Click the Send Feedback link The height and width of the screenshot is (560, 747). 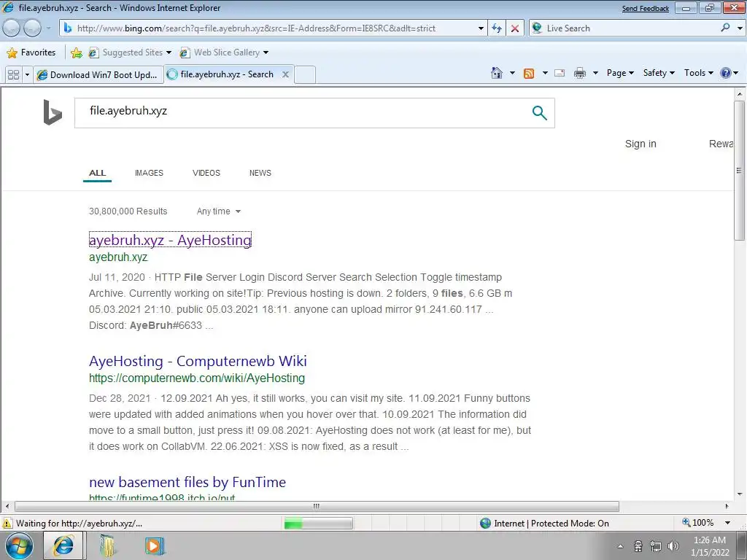pos(645,9)
